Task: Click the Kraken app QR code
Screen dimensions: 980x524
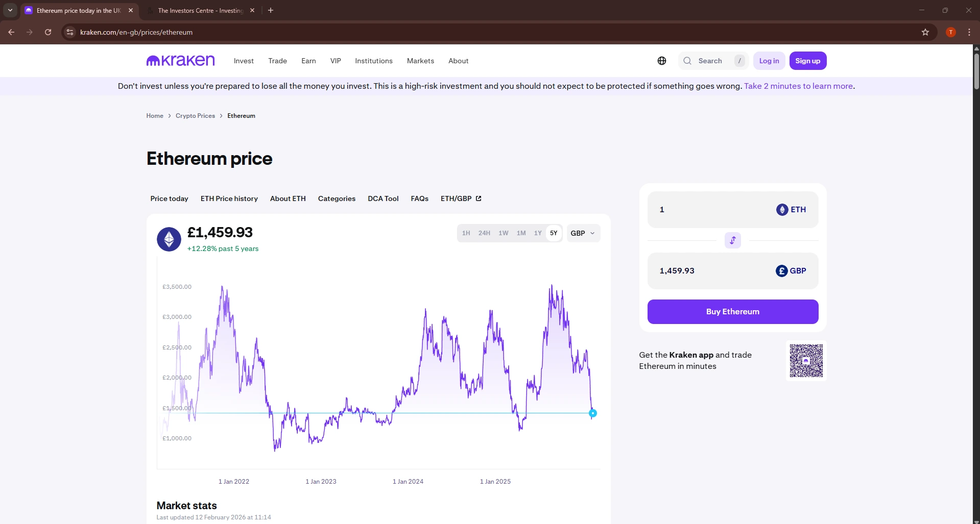Action: [806, 361]
